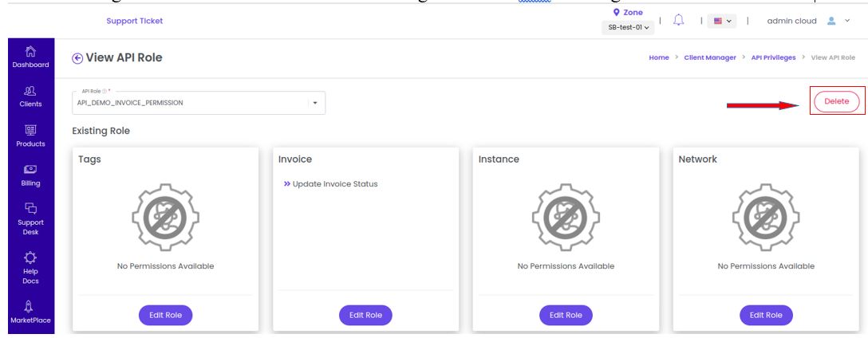Expand the admin cloud user menu
Image resolution: width=868 pixels, height=338 pixels.
(x=846, y=21)
